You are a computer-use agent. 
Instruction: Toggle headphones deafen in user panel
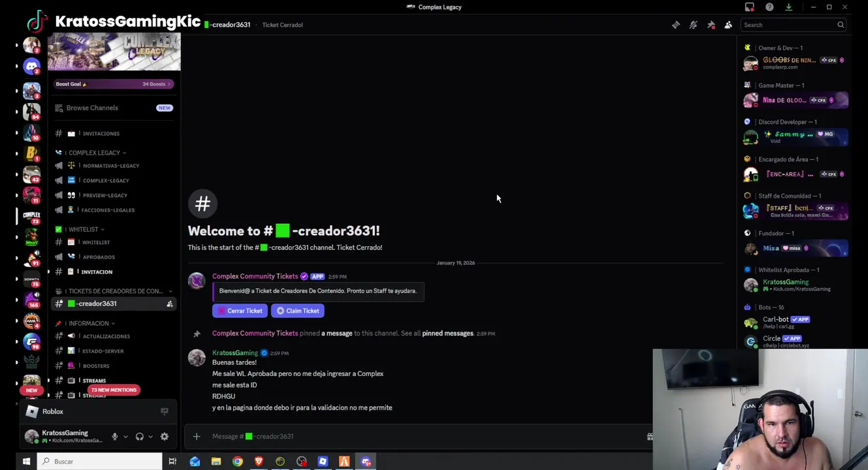tap(139, 437)
